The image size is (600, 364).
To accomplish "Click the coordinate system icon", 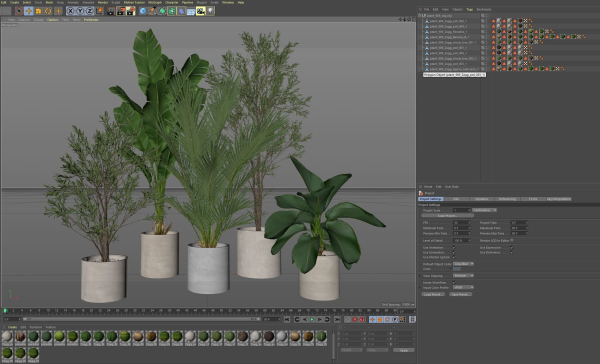I will [99, 11].
